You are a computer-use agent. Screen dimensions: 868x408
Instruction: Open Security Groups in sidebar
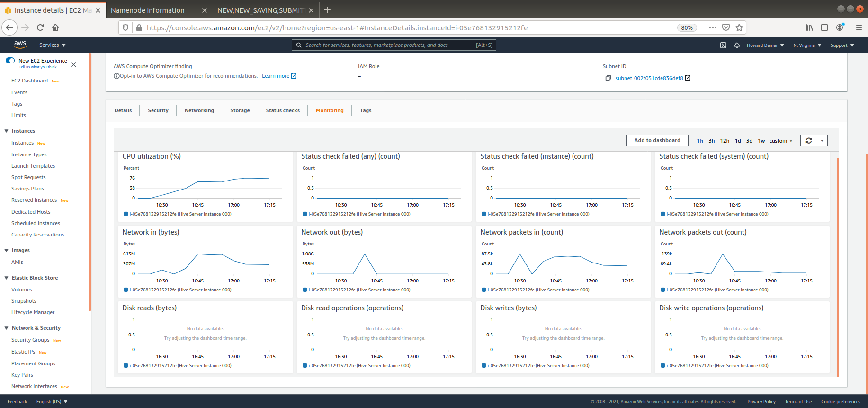tap(30, 340)
